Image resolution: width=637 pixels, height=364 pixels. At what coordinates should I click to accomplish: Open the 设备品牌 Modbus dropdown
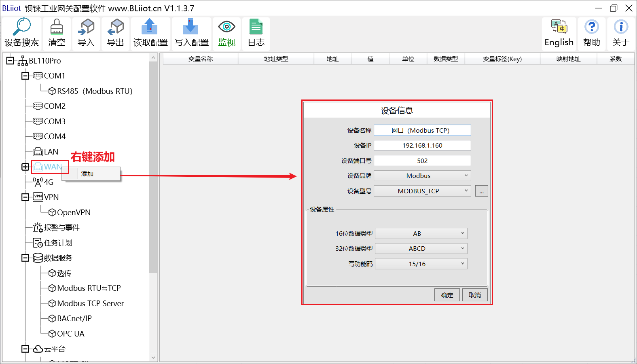(422, 176)
